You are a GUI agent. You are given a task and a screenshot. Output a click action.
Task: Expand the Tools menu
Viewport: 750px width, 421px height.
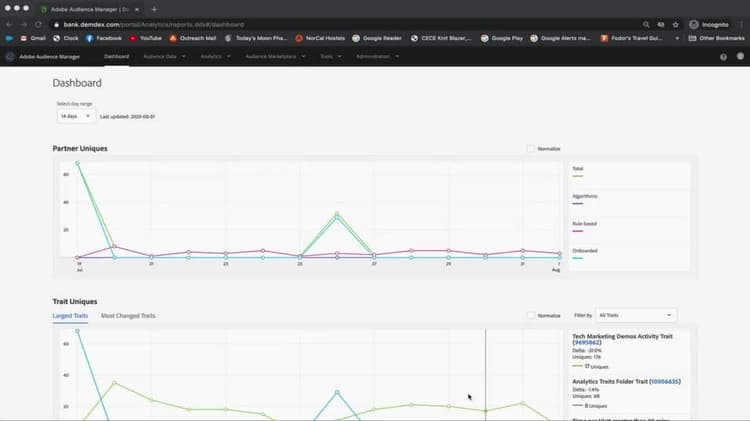(331, 56)
